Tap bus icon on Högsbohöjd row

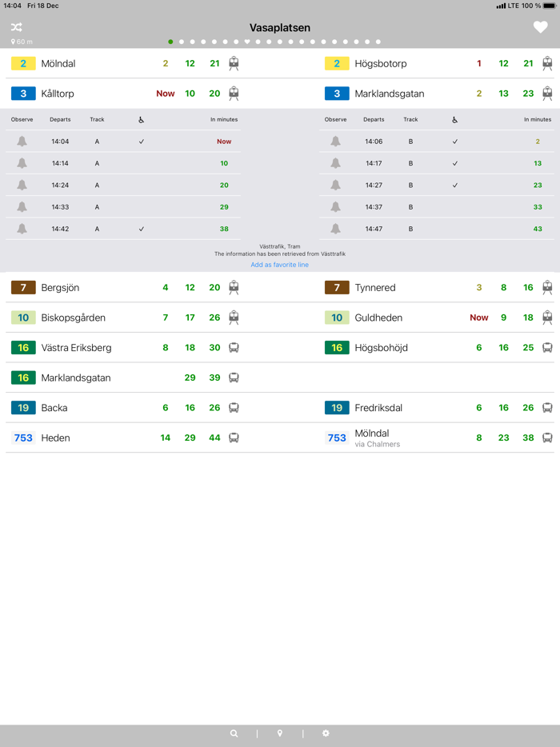click(x=547, y=348)
